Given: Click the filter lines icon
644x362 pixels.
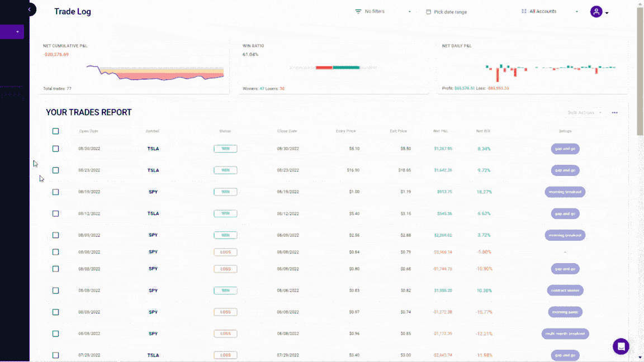Looking at the screenshot, I should (358, 12).
